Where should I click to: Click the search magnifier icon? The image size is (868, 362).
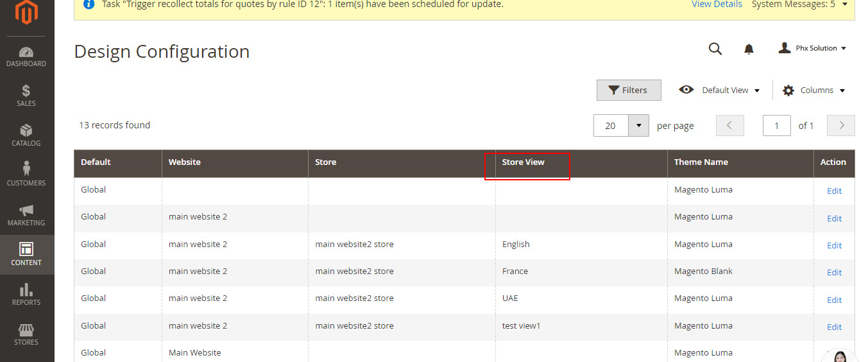click(x=715, y=49)
